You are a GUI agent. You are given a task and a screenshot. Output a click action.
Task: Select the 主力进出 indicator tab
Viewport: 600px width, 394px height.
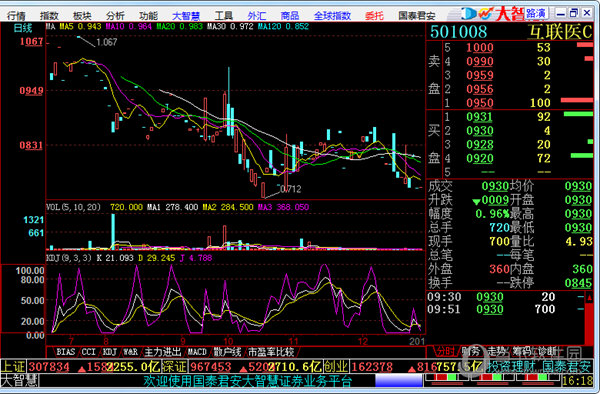[x=162, y=352]
